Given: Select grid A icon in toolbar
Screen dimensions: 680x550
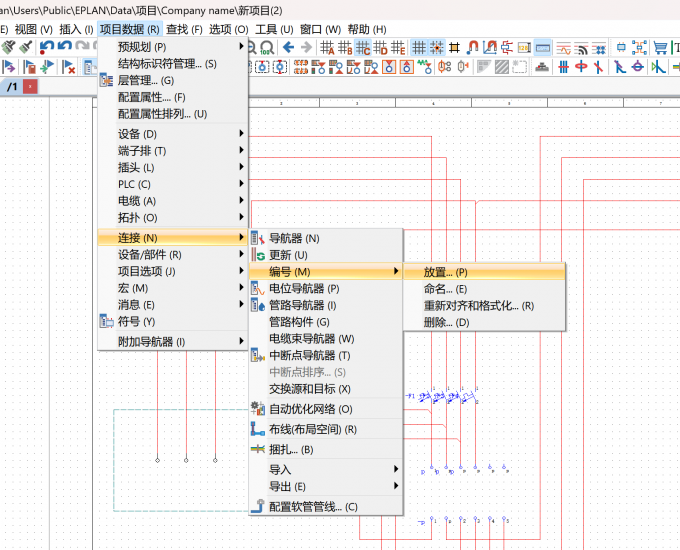Looking at the screenshot, I should tap(327, 47).
